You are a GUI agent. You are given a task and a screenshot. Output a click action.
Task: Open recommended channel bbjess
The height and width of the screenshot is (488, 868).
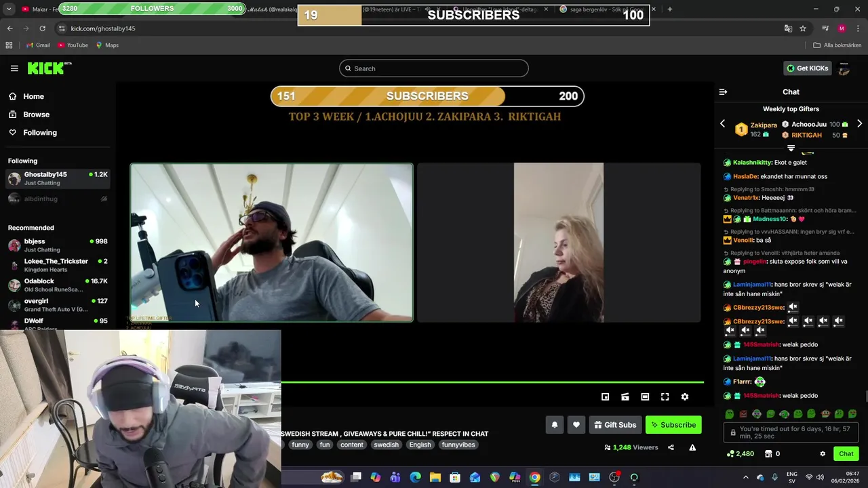58,245
